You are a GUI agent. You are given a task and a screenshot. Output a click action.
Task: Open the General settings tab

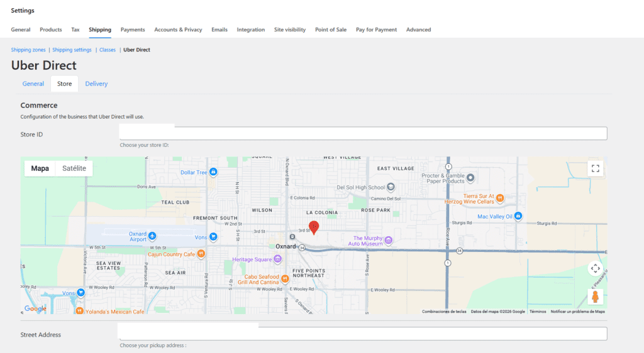(21, 30)
